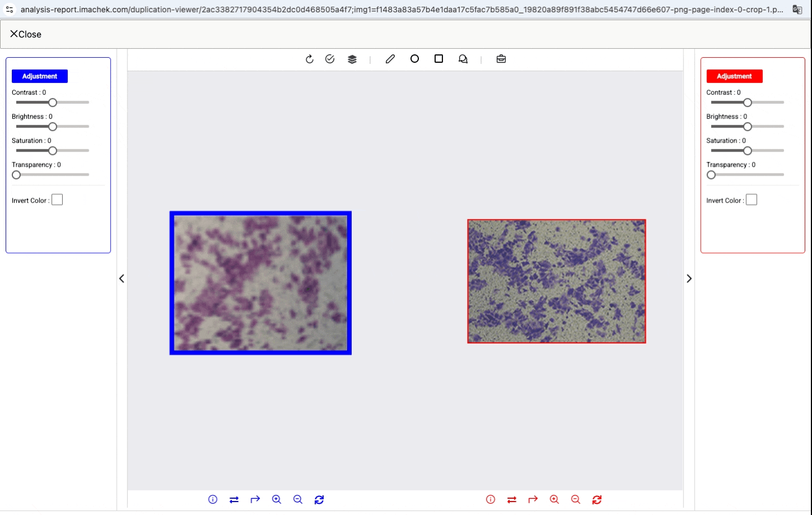The height and width of the screenshot is (515, 812).
Task: Click the blue zoom in icon
Action: [x=276, y=499]
